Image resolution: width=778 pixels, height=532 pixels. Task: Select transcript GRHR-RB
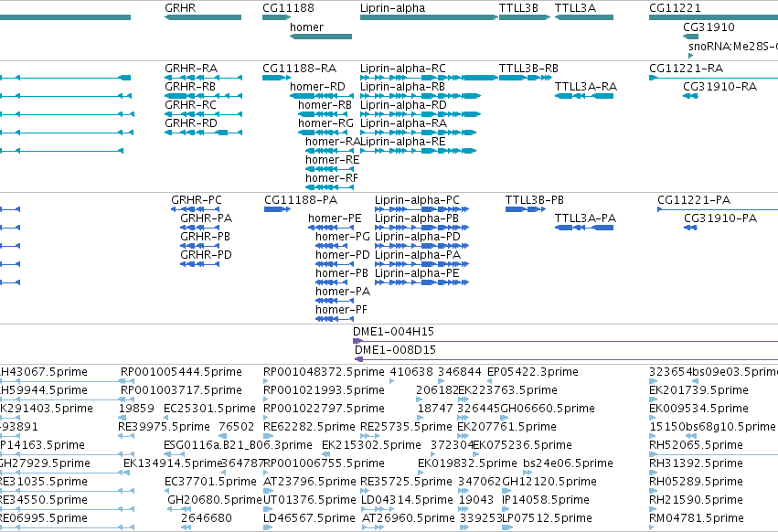[x=204, y=96]
